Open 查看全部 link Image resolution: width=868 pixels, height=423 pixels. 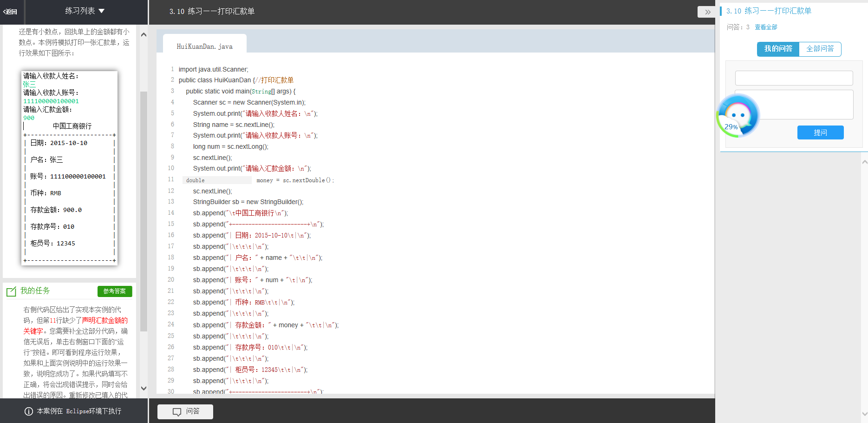tap(766, 27)
